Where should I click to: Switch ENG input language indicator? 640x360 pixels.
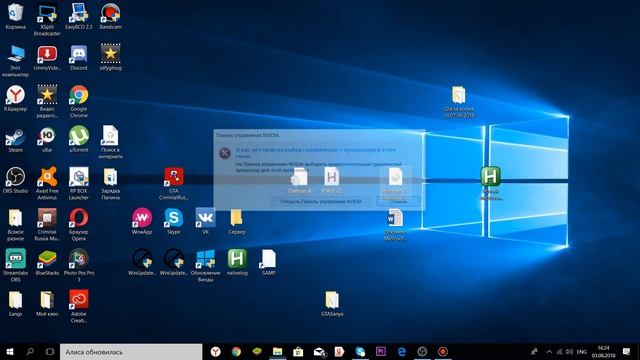582,351
